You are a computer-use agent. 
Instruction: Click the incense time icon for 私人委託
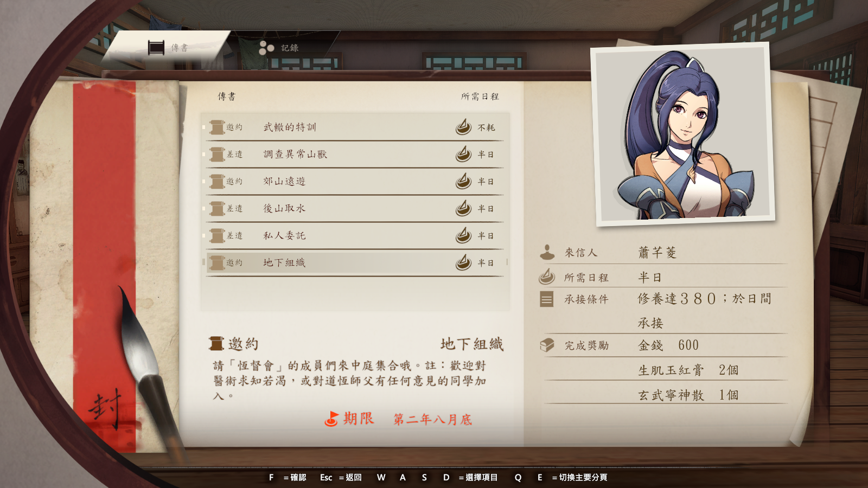pos(463,235)
